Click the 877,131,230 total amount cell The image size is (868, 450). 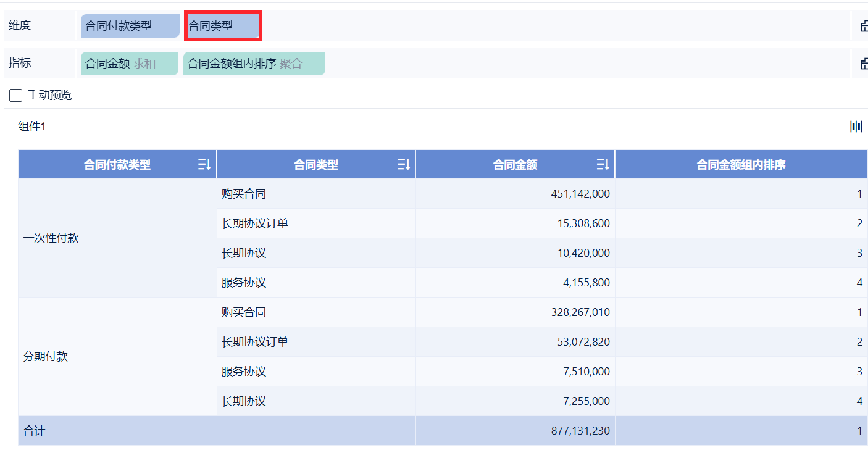[x=580, y=431]
